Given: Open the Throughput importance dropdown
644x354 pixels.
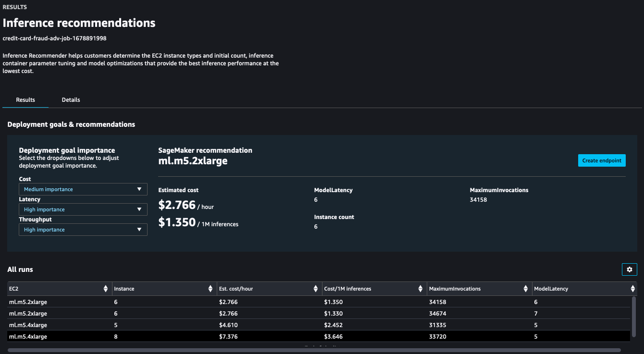Looking at the screenshot, I should tap(83, 230).
